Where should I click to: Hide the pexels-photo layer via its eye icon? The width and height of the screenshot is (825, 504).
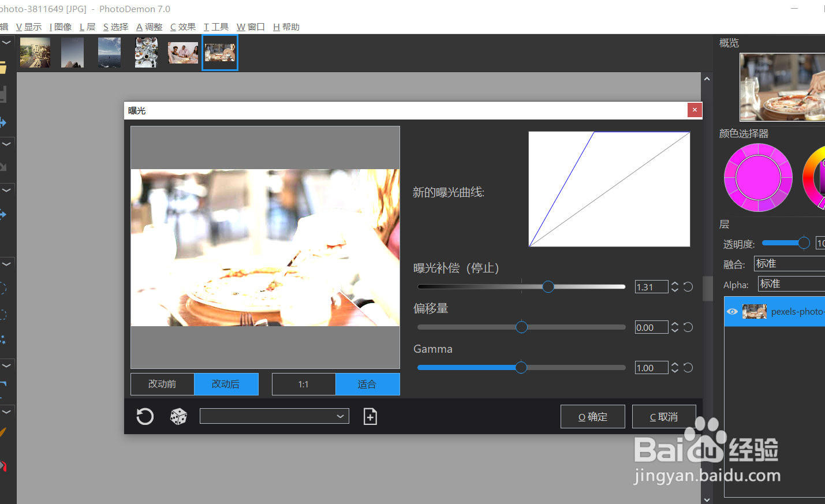click(x=732, y=312)
